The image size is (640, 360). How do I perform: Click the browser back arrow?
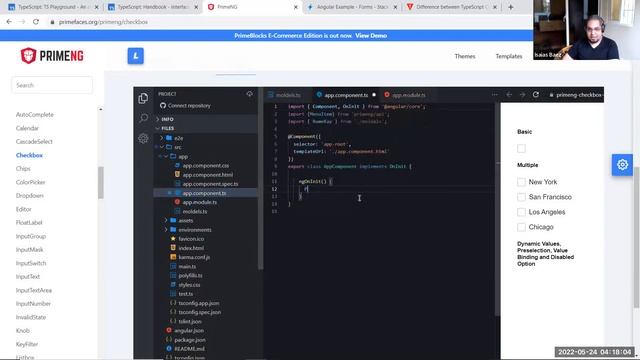(9, 22)
